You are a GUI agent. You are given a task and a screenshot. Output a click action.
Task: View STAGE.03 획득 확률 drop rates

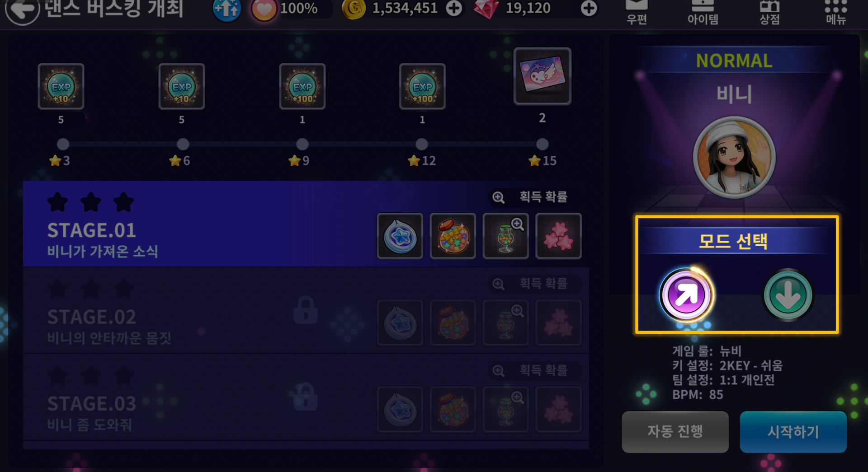(x=530, y=370)
